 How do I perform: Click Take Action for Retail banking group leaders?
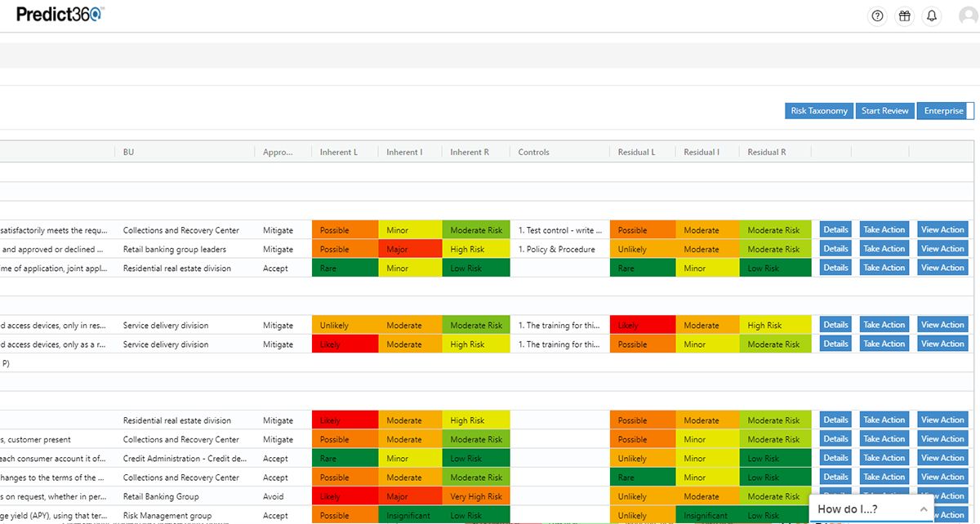pos(884,249)
